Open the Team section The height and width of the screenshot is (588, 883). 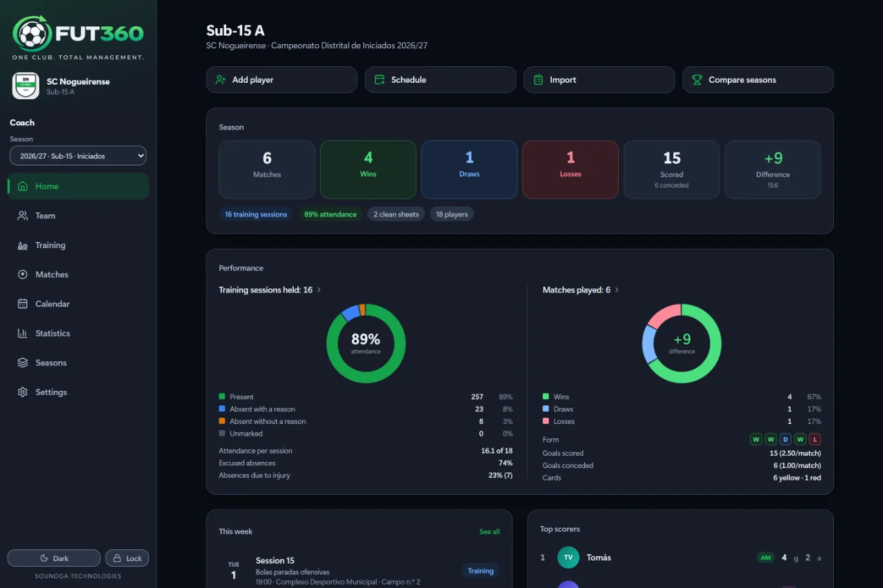click(78, 216)
